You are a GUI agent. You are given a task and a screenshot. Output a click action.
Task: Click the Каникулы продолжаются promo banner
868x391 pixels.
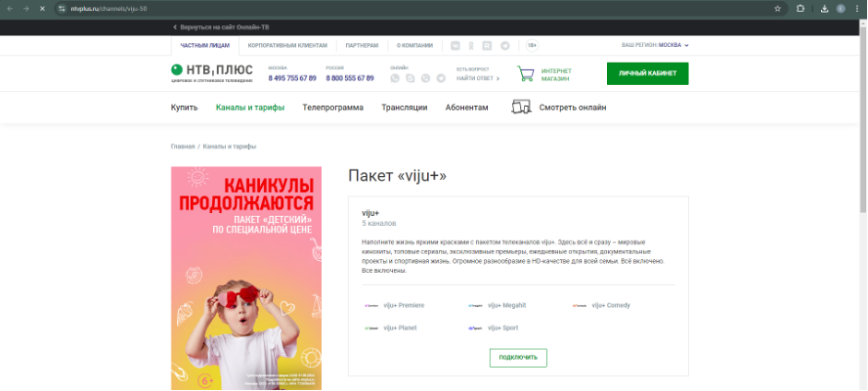pos(246,278)
